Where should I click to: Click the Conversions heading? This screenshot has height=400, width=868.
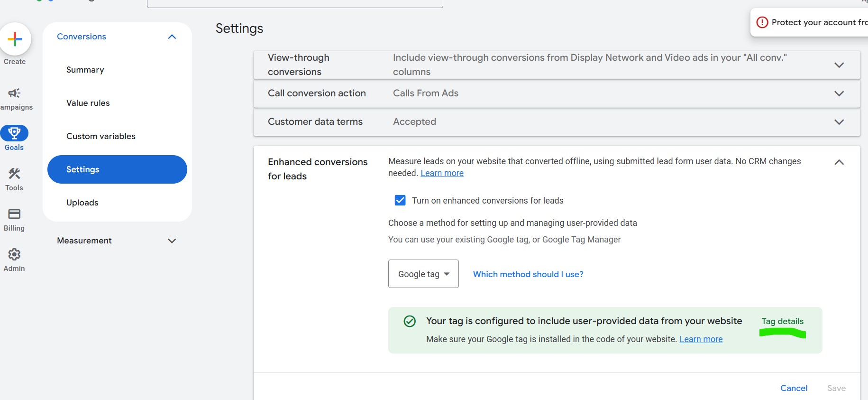82,37
